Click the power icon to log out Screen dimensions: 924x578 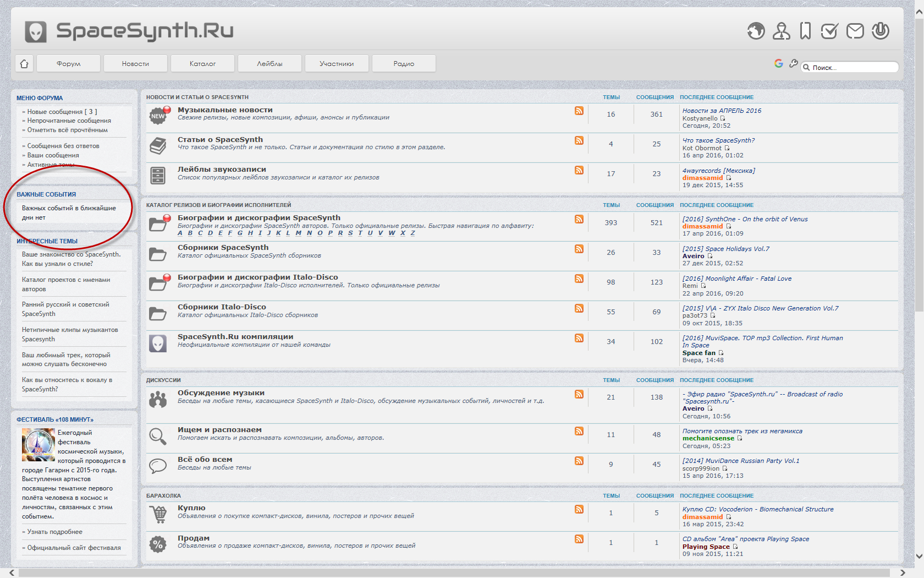(881, 31)
